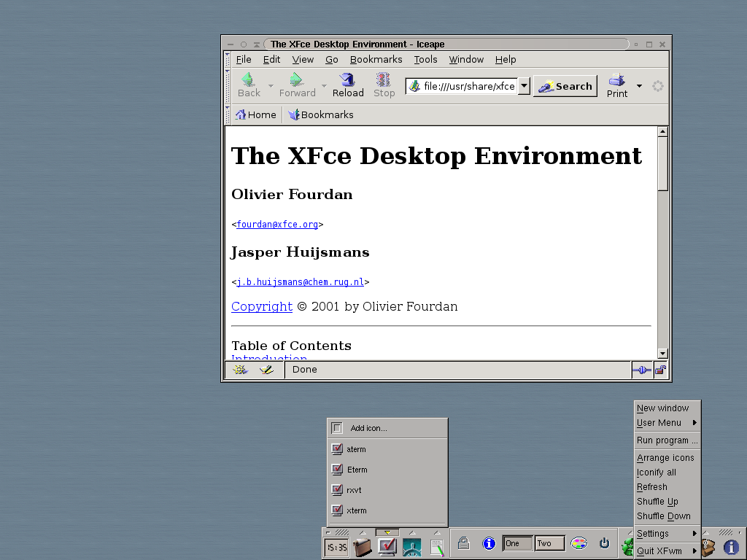
Task: Switch to workspace Two
Action: click(x=549, y=543)
